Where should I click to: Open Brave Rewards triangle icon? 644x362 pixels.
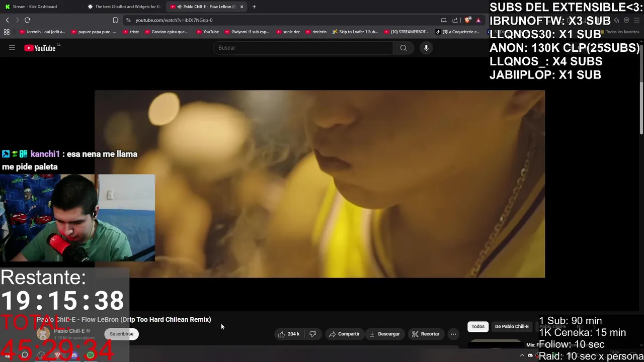pyautogui.click(x=478, y=20)
